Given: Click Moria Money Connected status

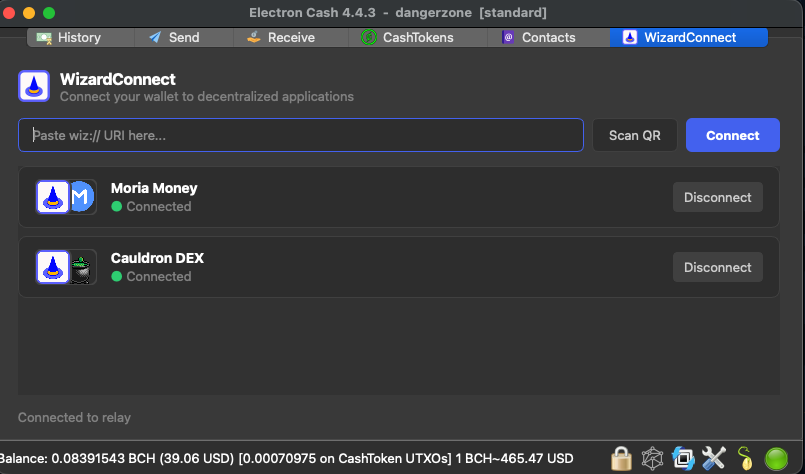Looking at the screenshot, I should 151,206.
